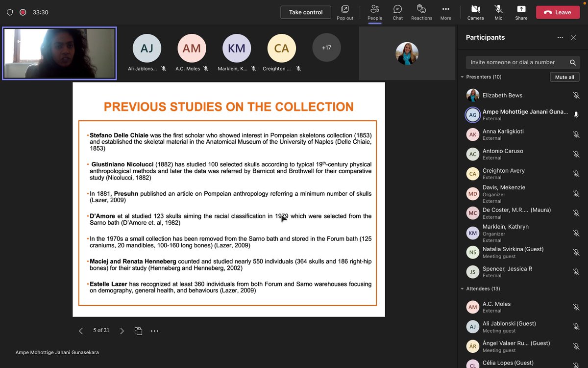Mute all participants
Screen dimensions: 588x368
[564, 77]
